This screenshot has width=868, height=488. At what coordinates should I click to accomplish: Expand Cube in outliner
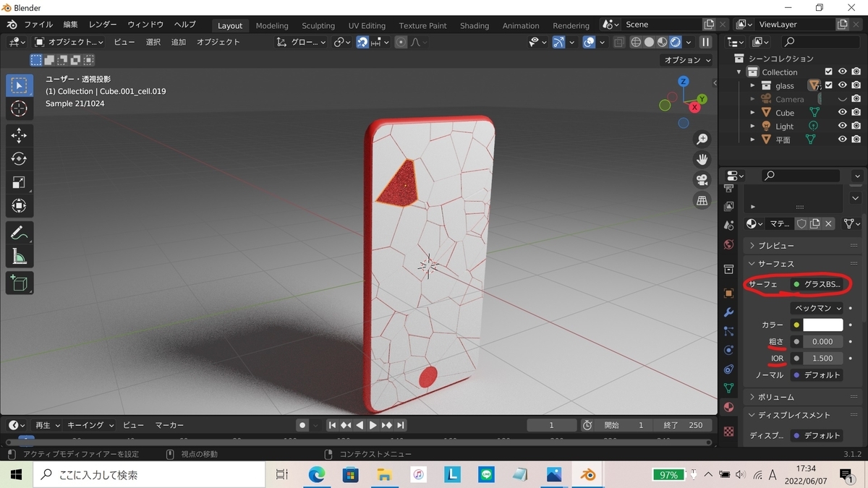coord(752,113)
